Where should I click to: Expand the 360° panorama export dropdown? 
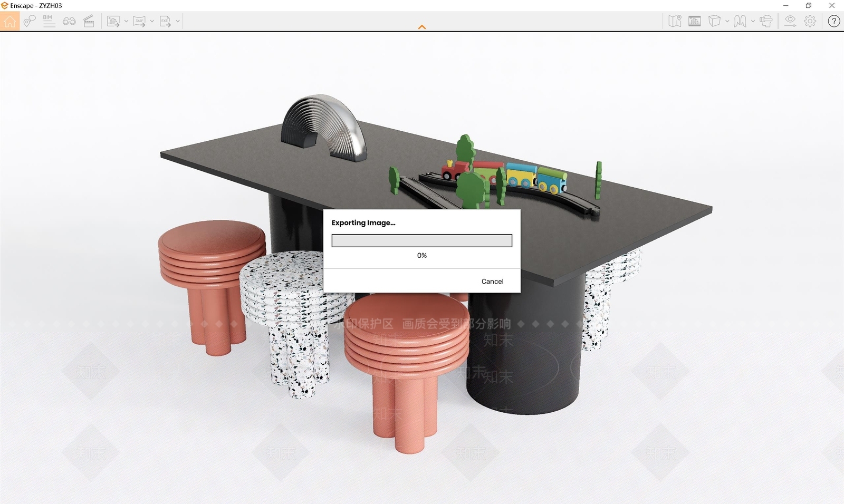pyautogui.click(x=152, y=22)
